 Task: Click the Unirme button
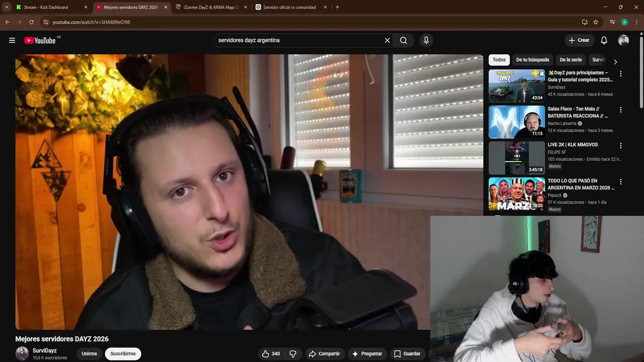point(89,354)
